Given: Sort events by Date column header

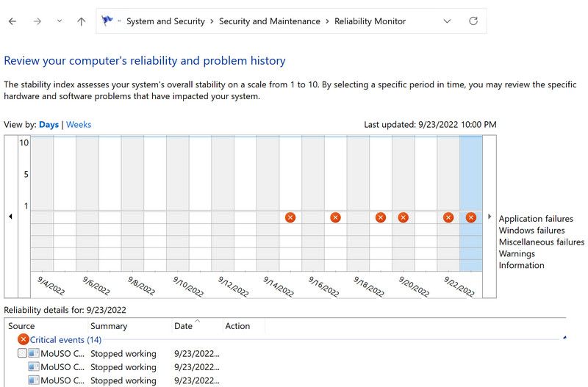Looking at the screenshot, I should (183, 326).
